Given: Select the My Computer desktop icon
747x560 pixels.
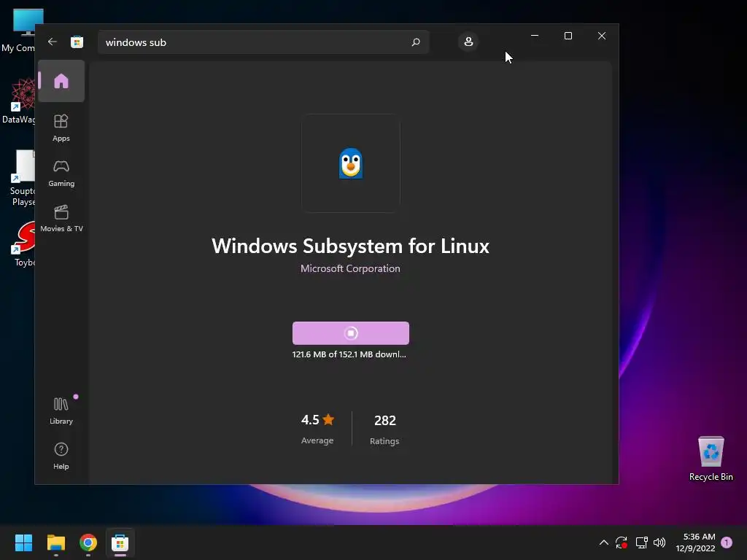Looking at the screenshot, I should [x=18, y=31].
